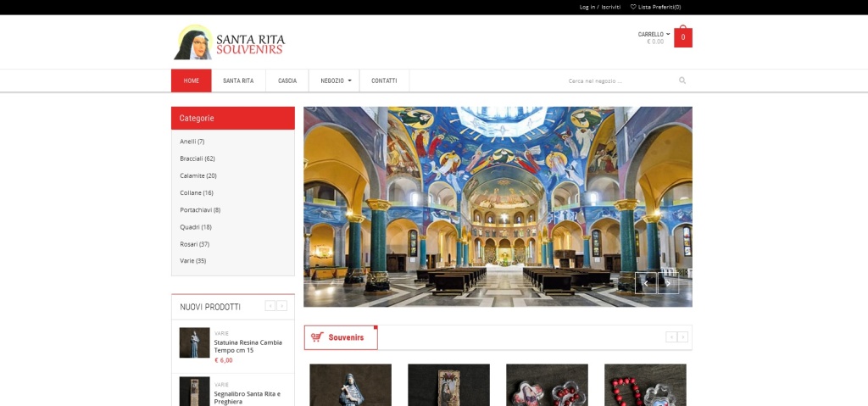This screenshot has width=868, height=406.
Task: Open the bookmark product image in Souvenirs
Action: 448,385
